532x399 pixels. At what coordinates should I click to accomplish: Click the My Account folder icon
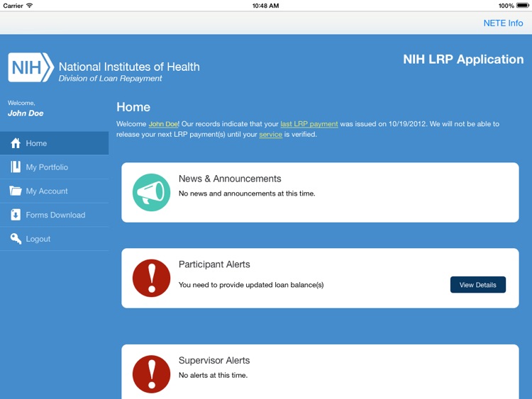coord(16,191)
